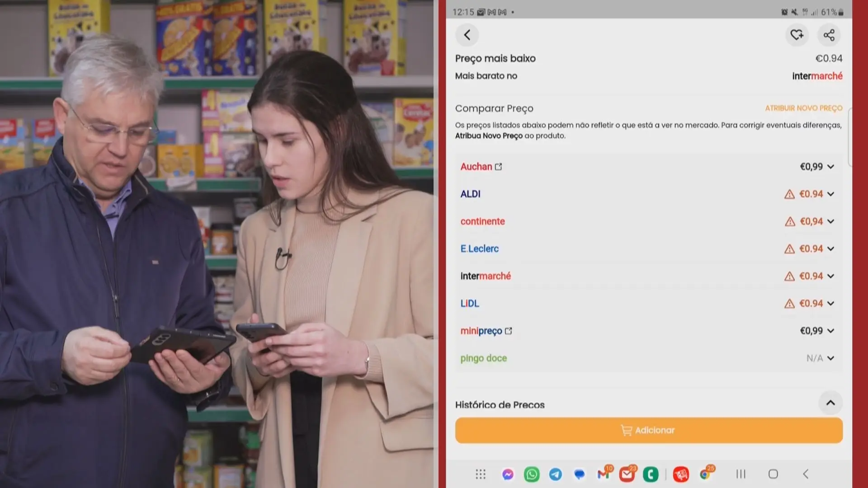
Task: Expand LIDL price details chevron
Action: pos(830,304)
